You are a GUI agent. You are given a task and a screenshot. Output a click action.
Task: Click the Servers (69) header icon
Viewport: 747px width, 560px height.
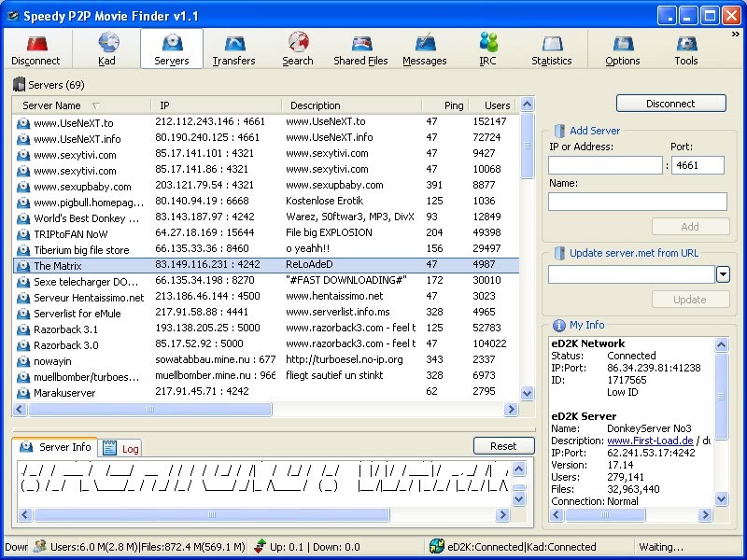(19, 84)
